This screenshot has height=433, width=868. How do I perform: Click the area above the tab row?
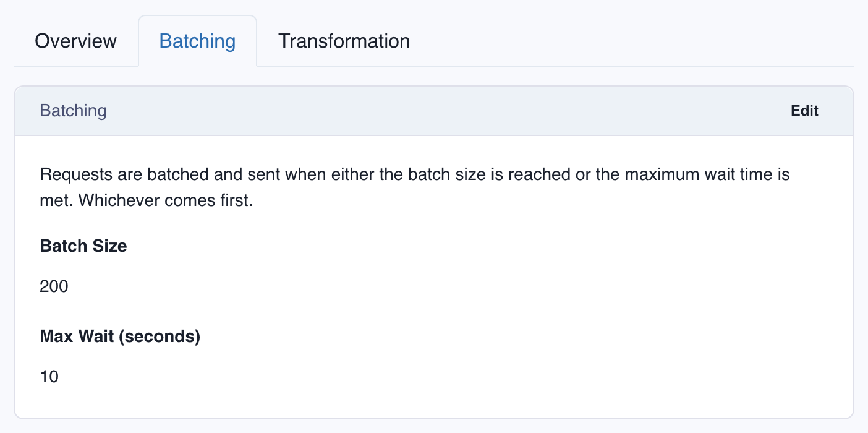click(x=433, y=6)
